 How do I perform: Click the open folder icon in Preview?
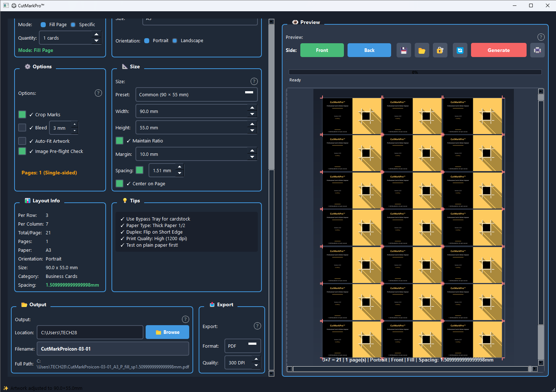(422, 50)
